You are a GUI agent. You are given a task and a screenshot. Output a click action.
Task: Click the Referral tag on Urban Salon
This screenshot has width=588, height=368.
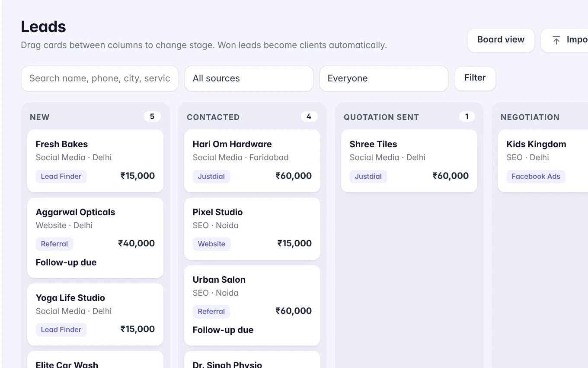[x=211, y=311]
